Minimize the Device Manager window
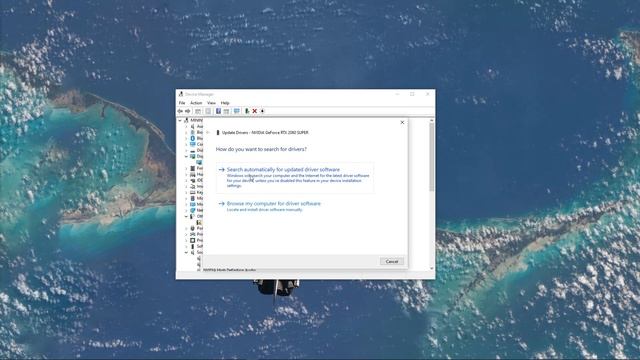 pyautogui.click(x=397, y=94)
